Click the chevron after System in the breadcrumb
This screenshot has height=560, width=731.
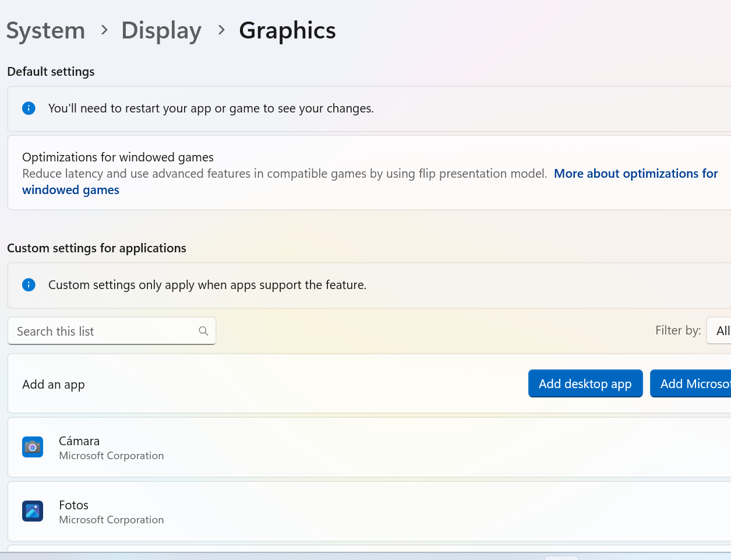click(x=104, y=30)
